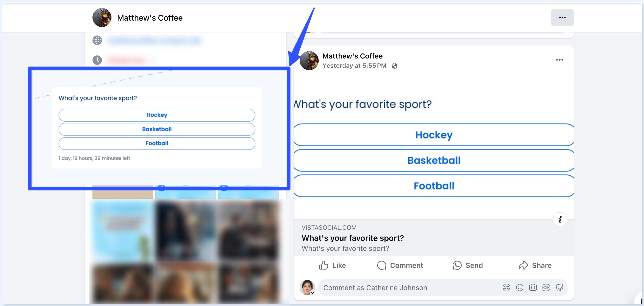Viewport: 644px width, 306px height.
Task: Click the globe icon above the scheduled time
Action: (97, 40)
